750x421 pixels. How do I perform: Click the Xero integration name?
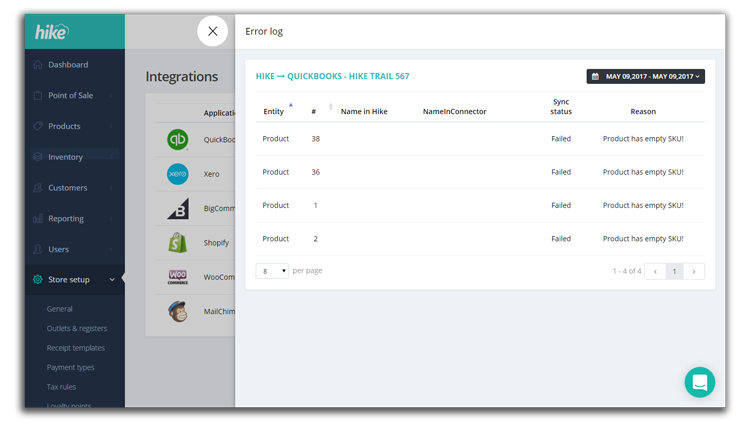[211, 174]
